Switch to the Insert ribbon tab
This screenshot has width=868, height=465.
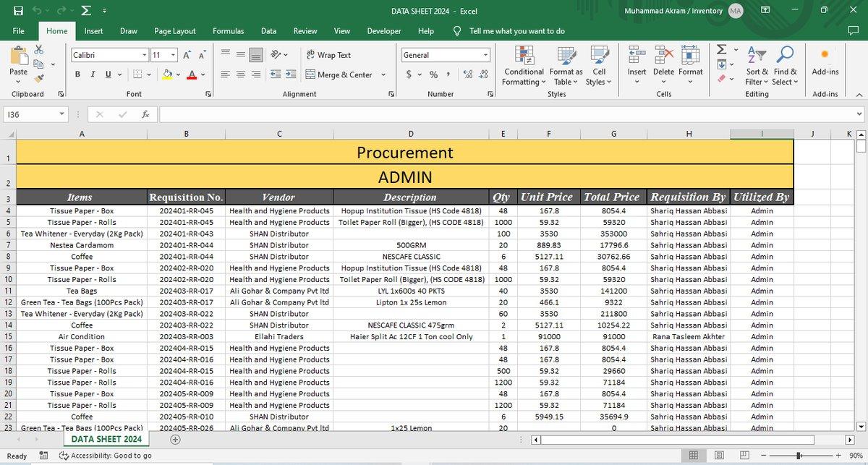pyautogui.click(x=93, y=31)
